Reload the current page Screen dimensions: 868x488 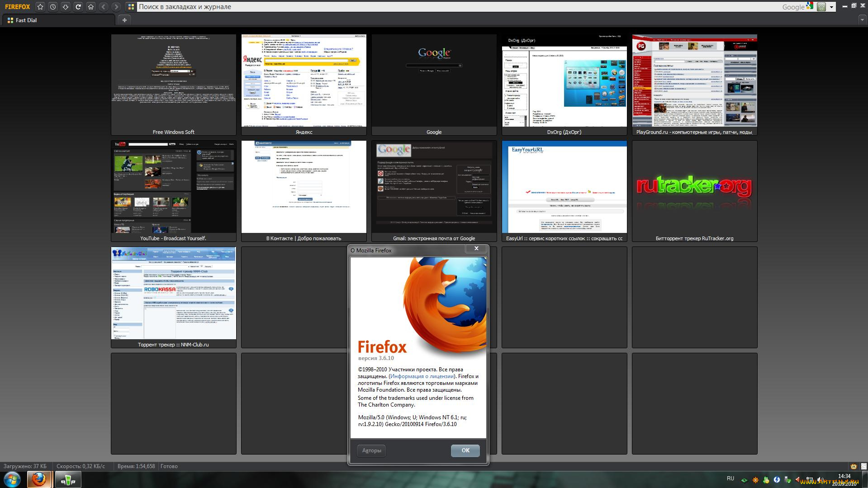(78, 7)
